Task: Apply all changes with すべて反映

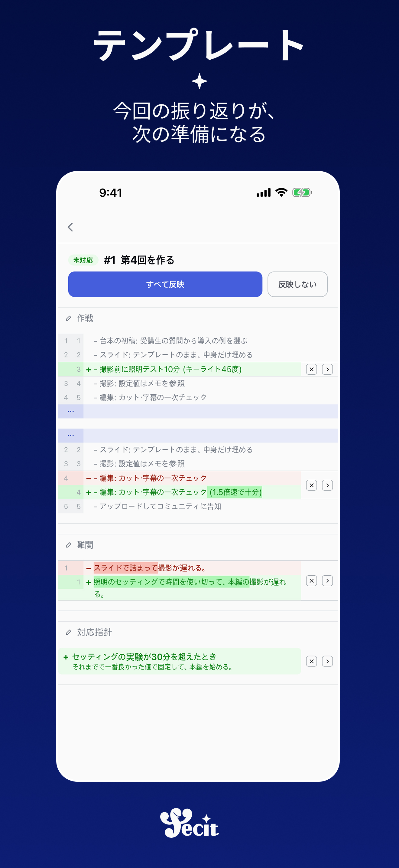Action: pos(165,284)
